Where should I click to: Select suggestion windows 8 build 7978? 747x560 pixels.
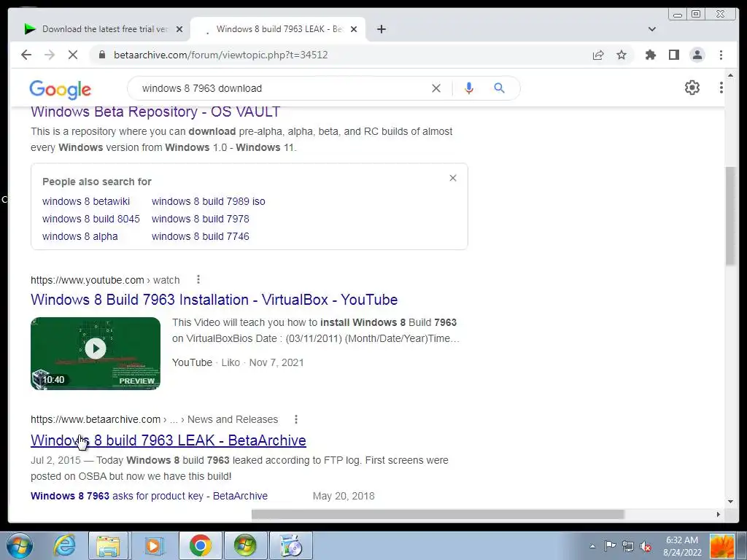click(x=200, y=219)
